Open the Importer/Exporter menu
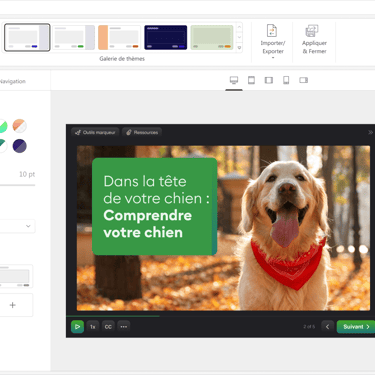This screenshot has height=375, width=375. [x=273, y=42]
